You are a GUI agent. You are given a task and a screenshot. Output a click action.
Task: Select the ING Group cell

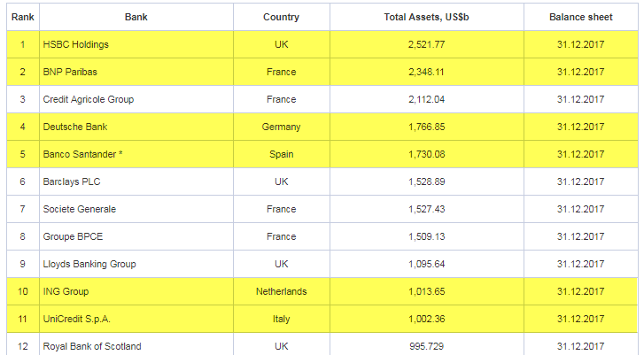[x=66, y=291]
